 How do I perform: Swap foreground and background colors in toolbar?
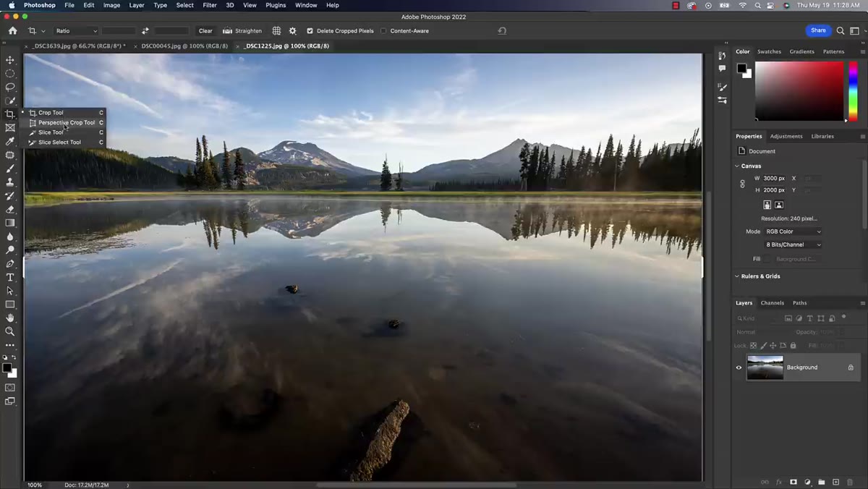tap(14, 357)
